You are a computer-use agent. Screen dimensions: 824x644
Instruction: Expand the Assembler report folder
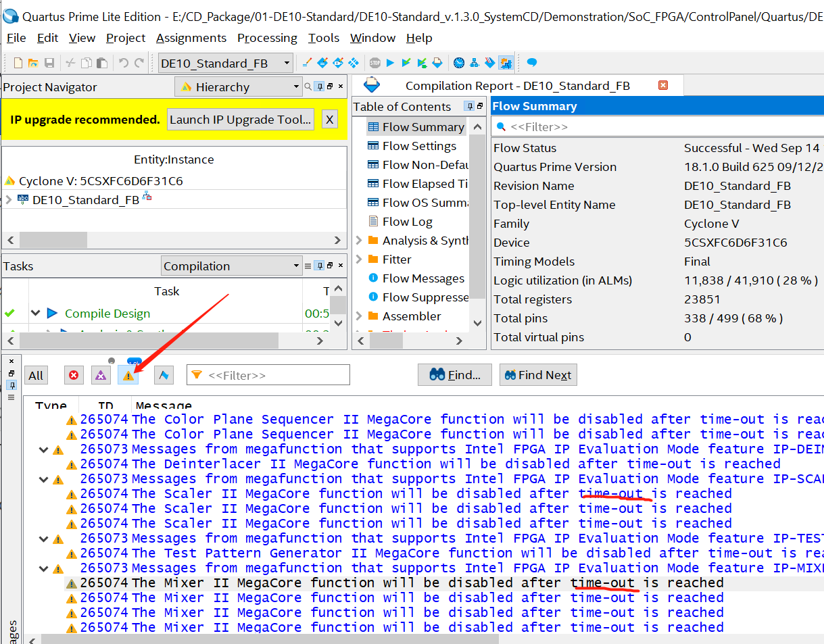(359, 316)
